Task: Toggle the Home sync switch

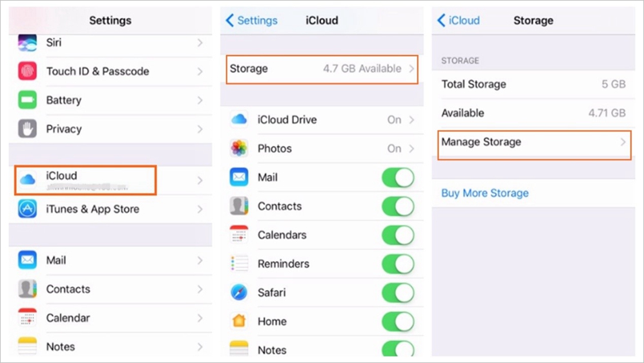Action: pos(398,321)
